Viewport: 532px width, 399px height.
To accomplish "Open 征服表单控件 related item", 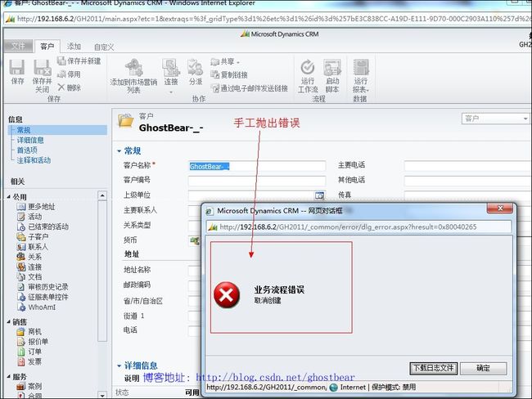I will coord(43,297).
